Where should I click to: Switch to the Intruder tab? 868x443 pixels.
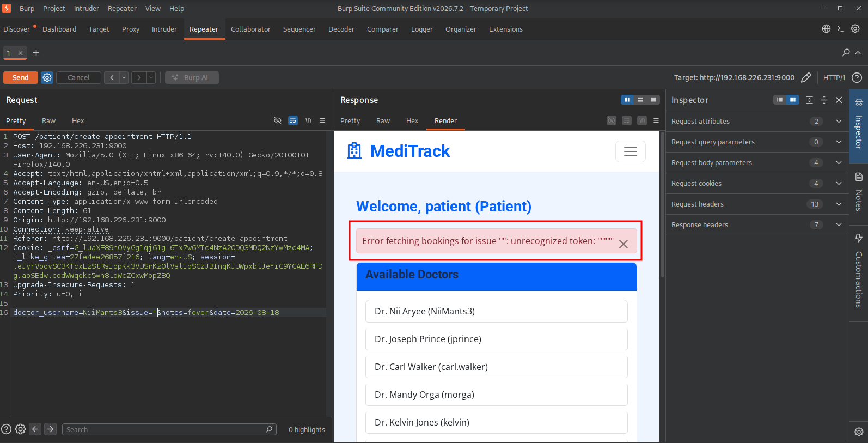pos(164,29)
